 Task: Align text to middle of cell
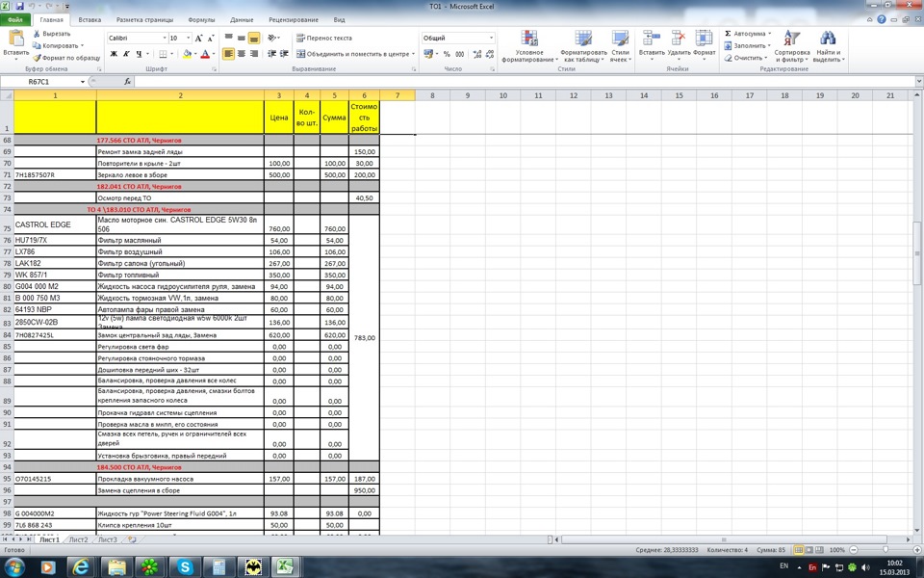[x=241, y=38]
